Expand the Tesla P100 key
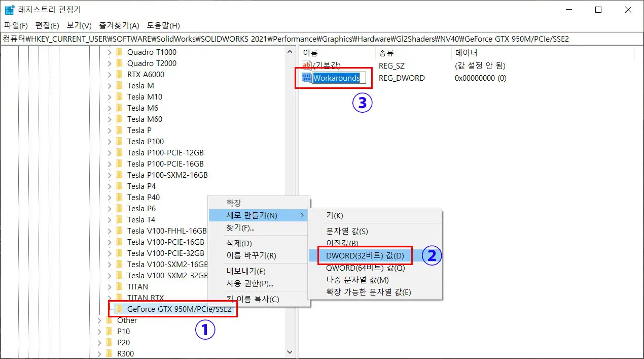The image size is (644, 359). pyautogui.click(x=109, y=141)
